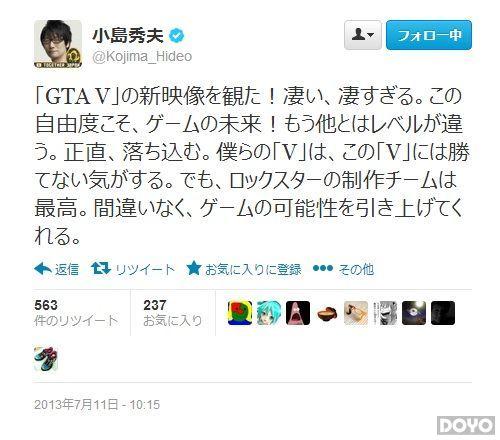The height and width of the screenshot is (440, 500).
Task: Toggle the フォロー中 following button
Action: point(429,35)
